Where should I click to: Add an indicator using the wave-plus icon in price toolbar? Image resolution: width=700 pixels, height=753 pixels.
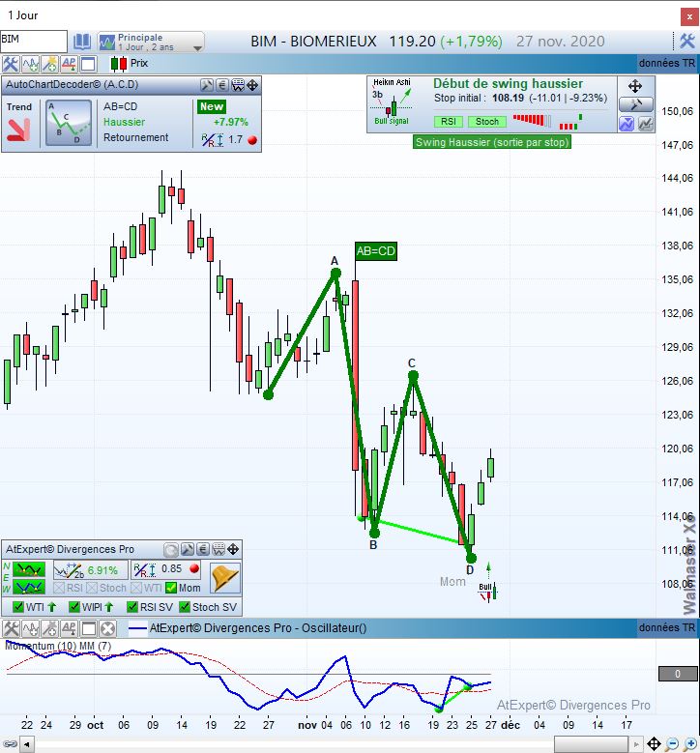[x=30, y=64]
